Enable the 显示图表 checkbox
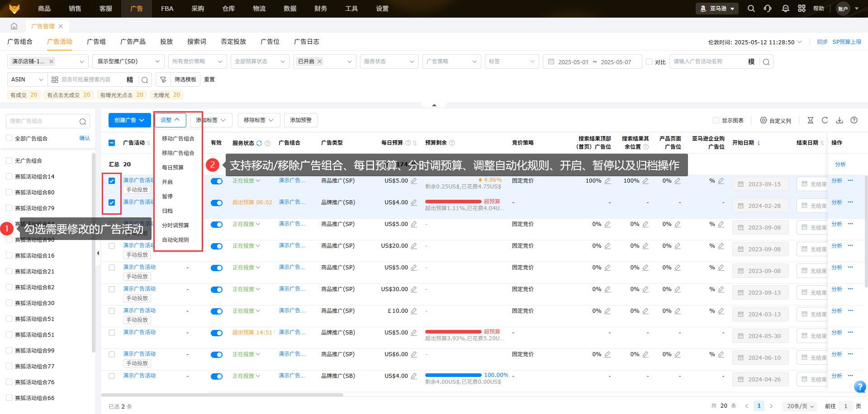The width and height of the screenshot is (868, 414). point(716,120)
